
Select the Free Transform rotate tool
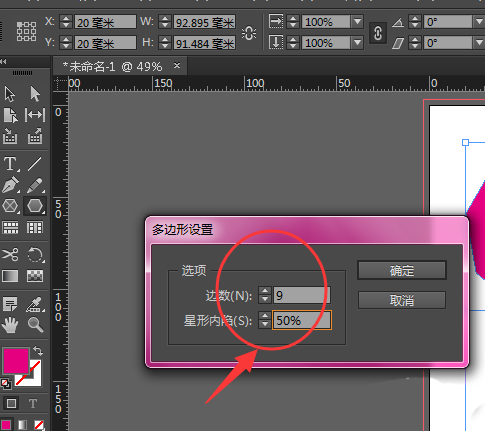[x=35, y=255]
